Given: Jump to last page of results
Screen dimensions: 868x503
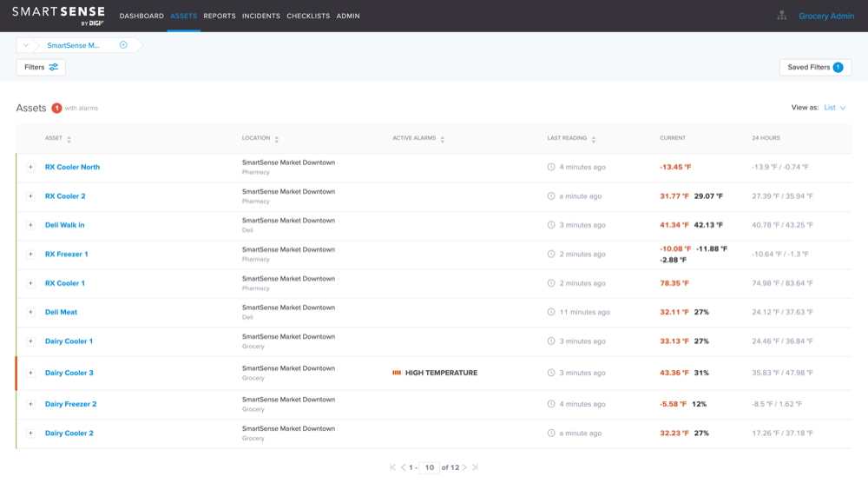Looking at the screenshot, I should 475,467.
